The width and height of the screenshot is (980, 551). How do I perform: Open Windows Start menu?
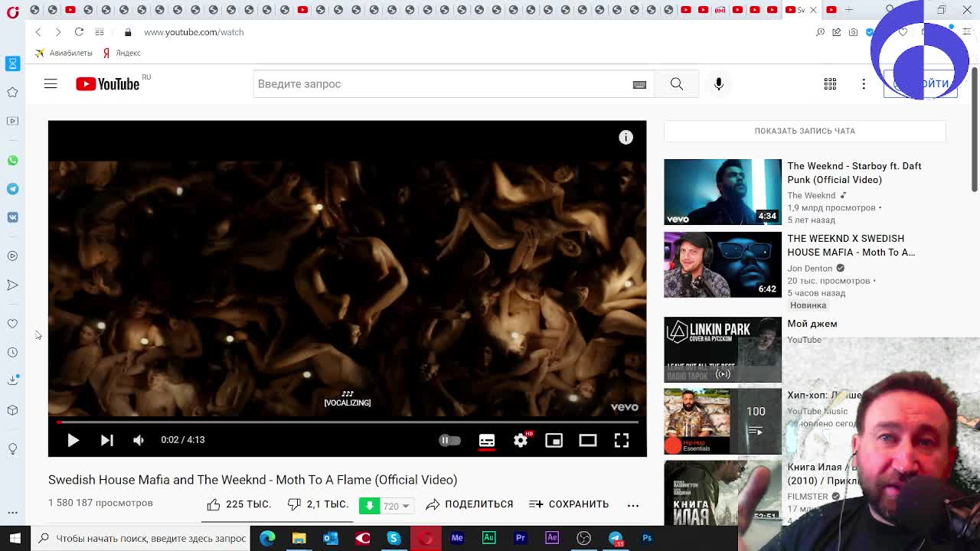[x=15, y=538]
